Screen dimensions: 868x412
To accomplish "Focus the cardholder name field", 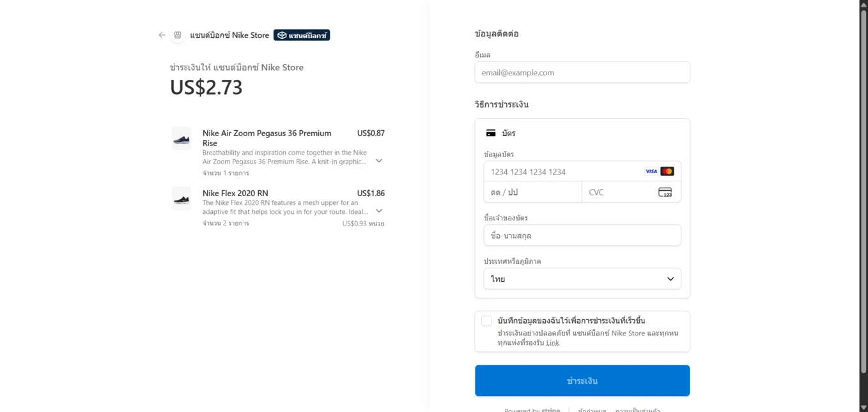I will (x=582, y=235).
